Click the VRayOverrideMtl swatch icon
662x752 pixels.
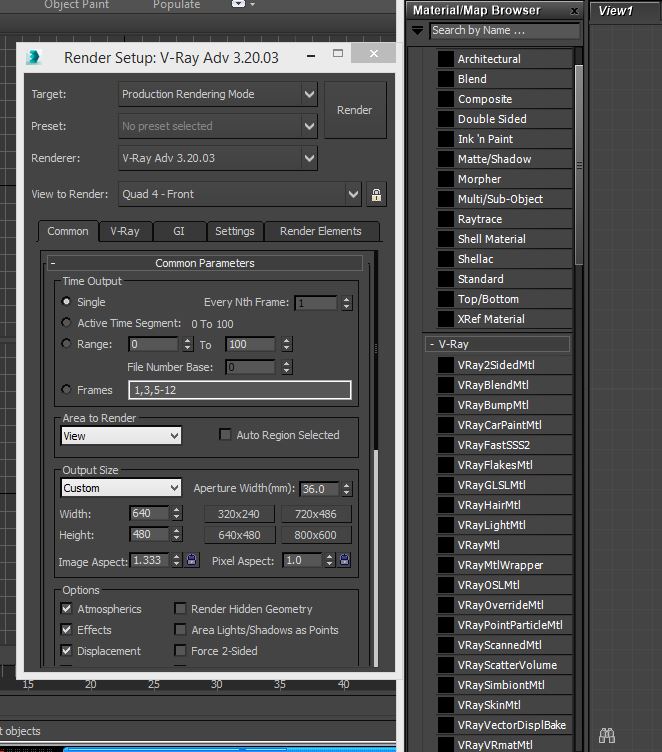[x=446, y=605]
